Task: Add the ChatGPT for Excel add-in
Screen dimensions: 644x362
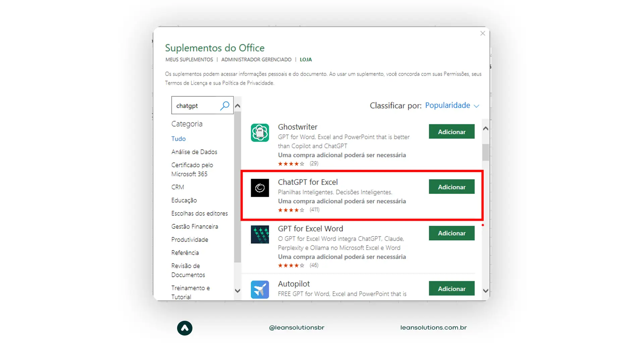Action: (451, 187)
